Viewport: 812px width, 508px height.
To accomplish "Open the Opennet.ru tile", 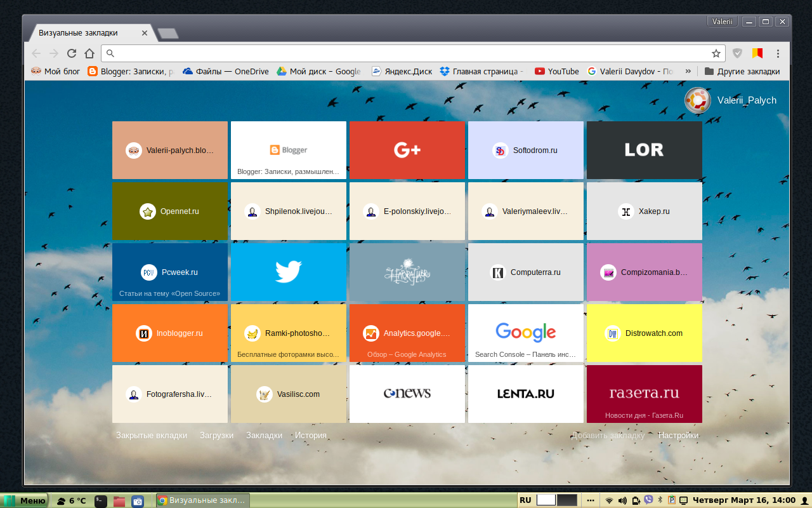I will [x=170, y=211].
